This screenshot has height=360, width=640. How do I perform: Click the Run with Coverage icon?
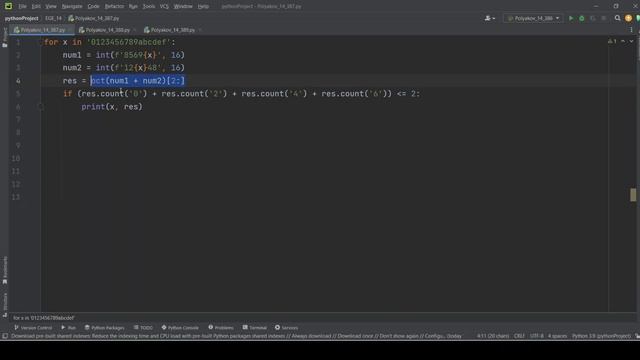tap(593, 18)
